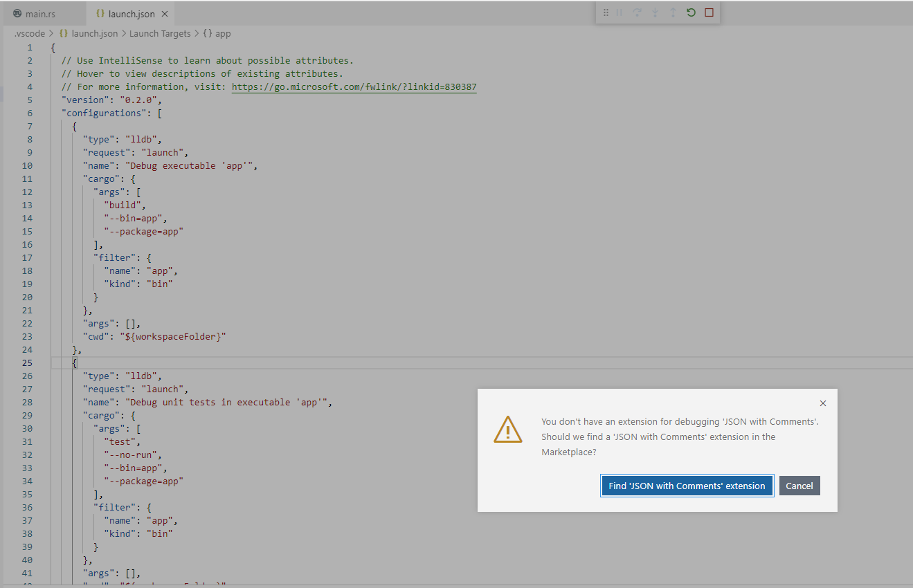Expand the Launch Targets breadcrumb
Viewport: 913px width, 588px height.
pos(160,33)
